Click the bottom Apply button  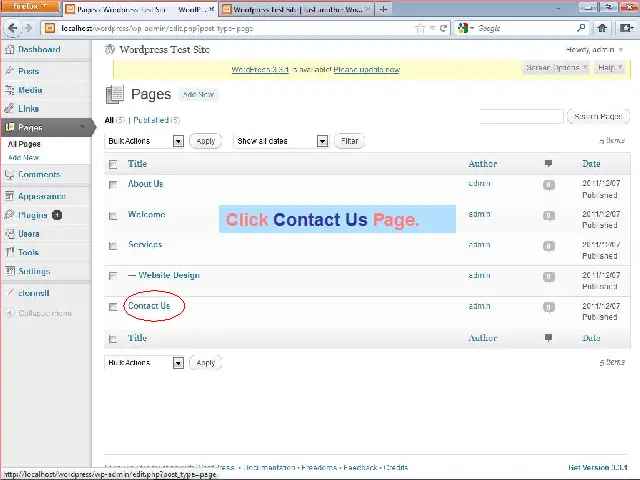coord(206,362)
